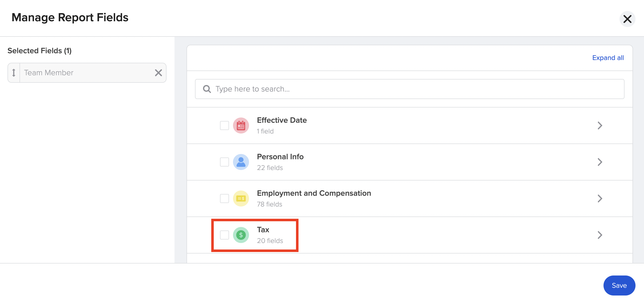Image resolution: width=644 pixels, height=303 pixels.
Task: Check the Effective Date checkbox
Action: [x=224, y=125]
